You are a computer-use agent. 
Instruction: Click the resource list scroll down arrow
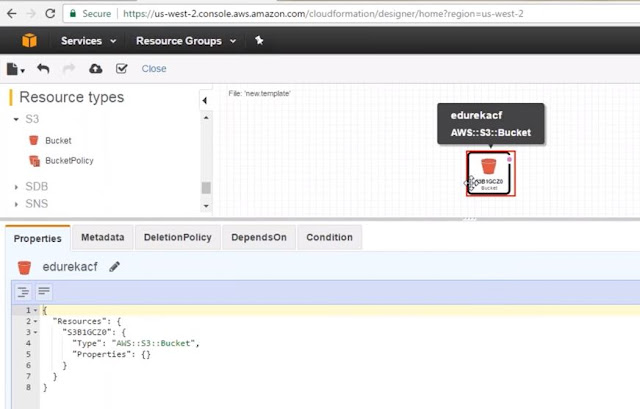(206, 206)
